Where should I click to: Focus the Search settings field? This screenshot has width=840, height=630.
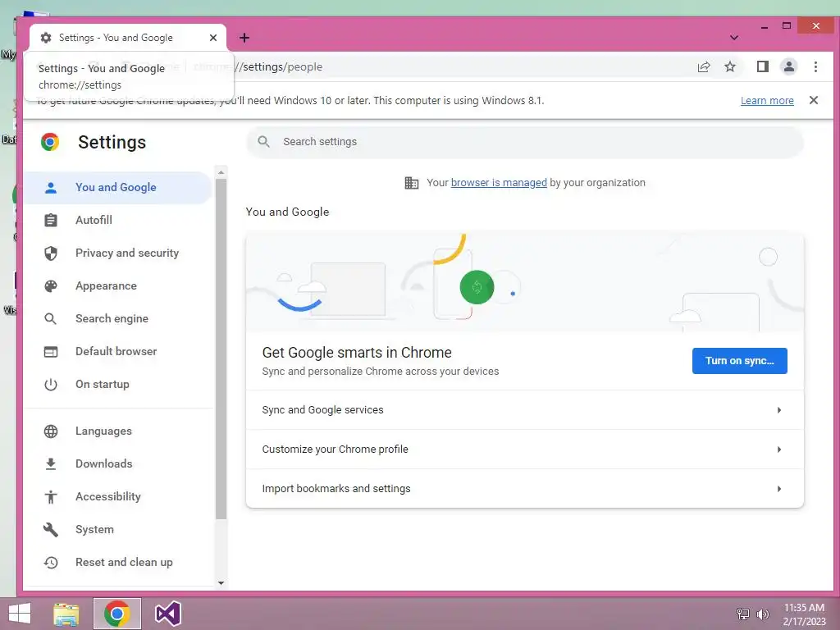click(525, 142)
